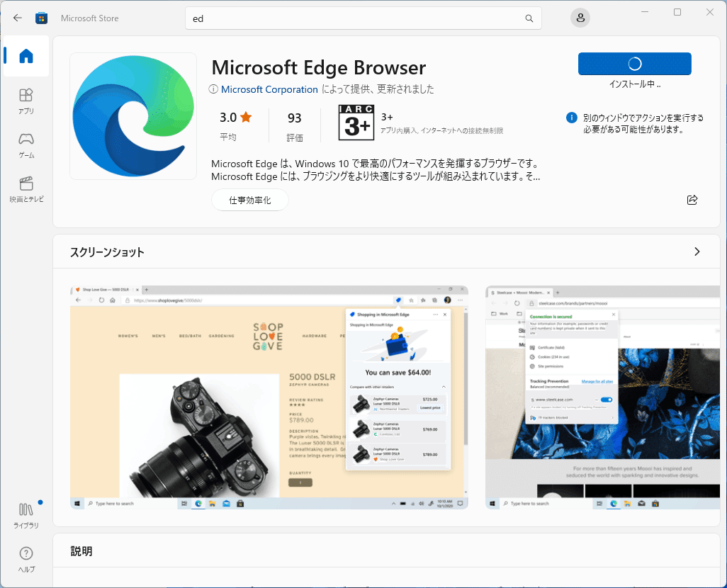Click the Microsoft Store logo icon
The height and width of the screenshot is (588, 727).
pyautogui.click(x=41, y=18)
